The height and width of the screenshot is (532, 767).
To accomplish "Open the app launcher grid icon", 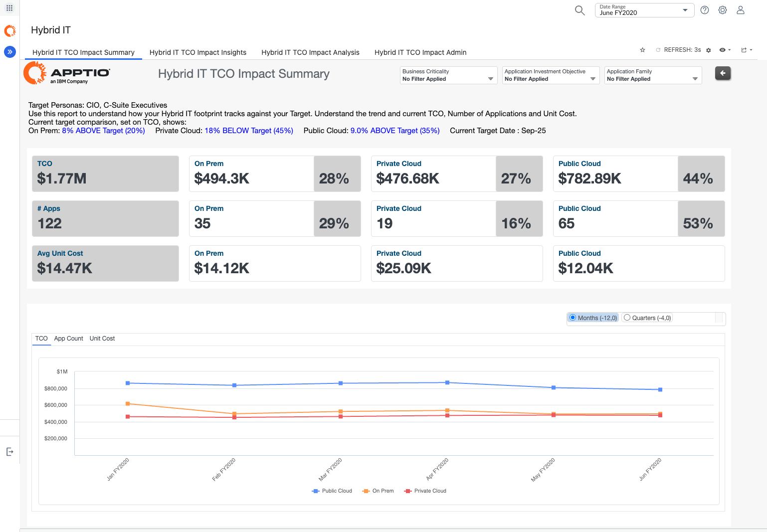I will click(9, 8).
